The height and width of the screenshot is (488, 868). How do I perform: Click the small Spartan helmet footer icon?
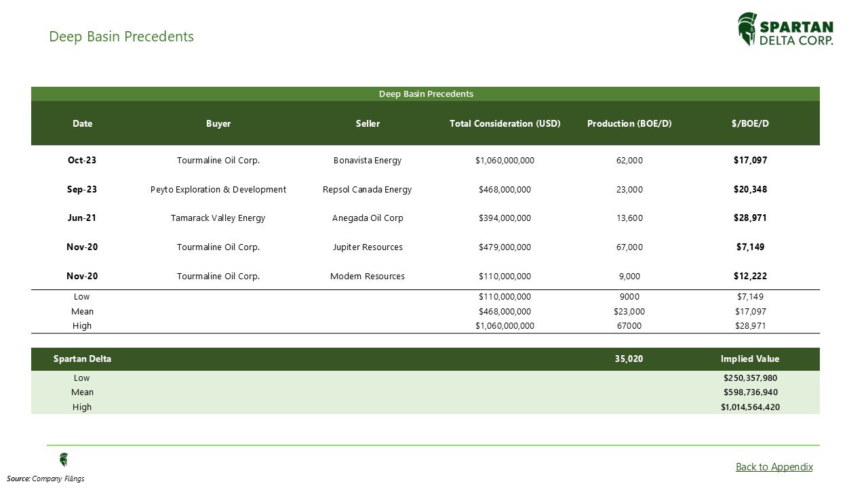pyautogui.click(x=64, y=460)
